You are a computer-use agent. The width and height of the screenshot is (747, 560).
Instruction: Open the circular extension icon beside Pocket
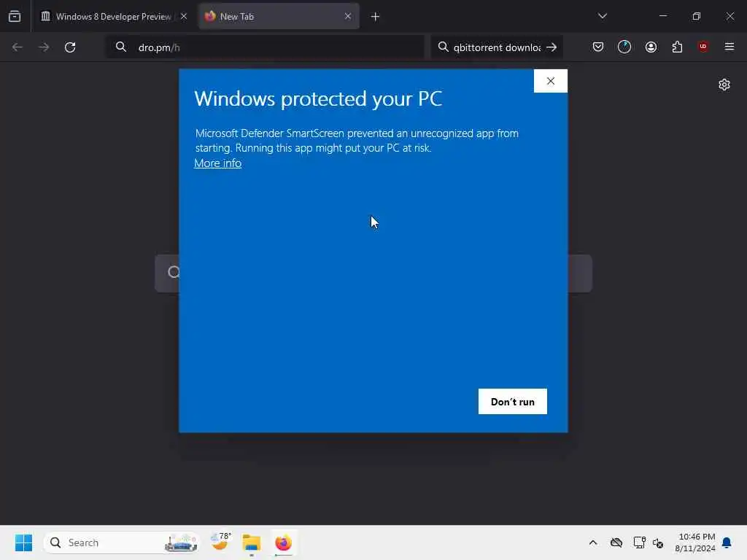click(x=624, y=47)
